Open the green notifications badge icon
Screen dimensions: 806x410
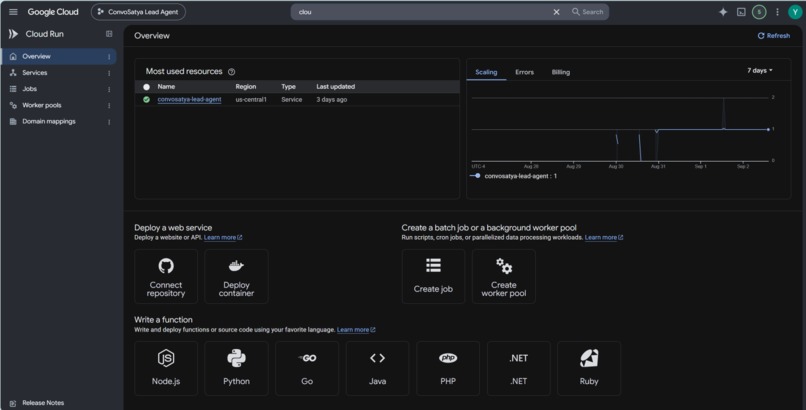(x=759, y=12)
